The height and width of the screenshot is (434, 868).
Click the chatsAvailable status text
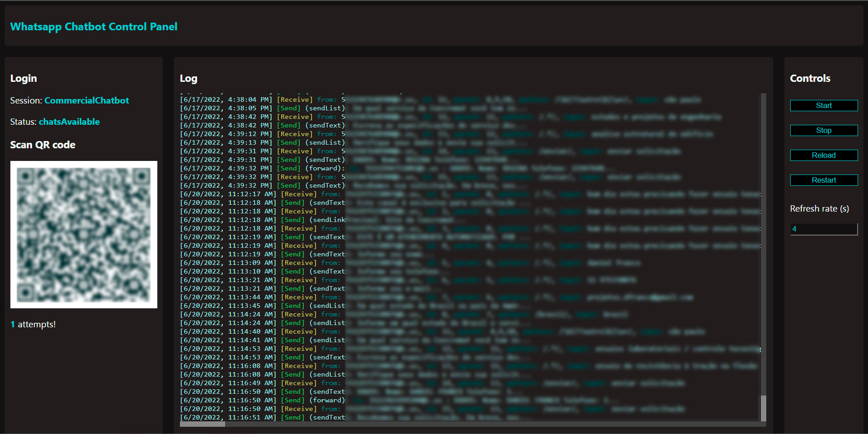pos(69,122)
